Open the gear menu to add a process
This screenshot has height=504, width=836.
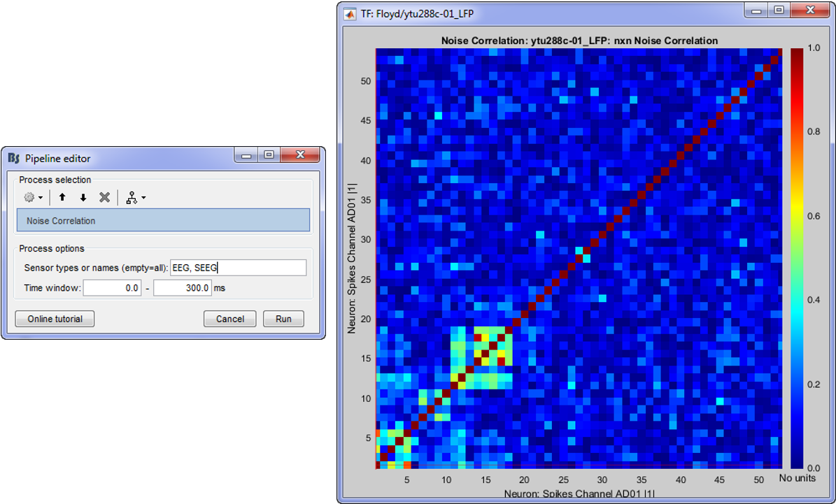33,198
